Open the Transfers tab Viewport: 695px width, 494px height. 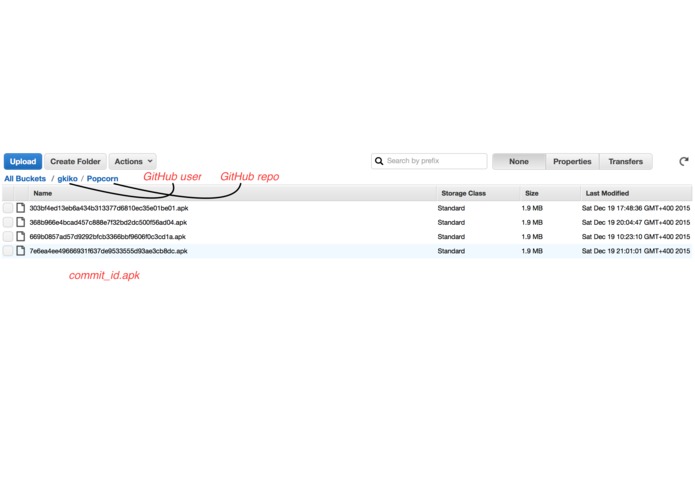tap(625, 161)
